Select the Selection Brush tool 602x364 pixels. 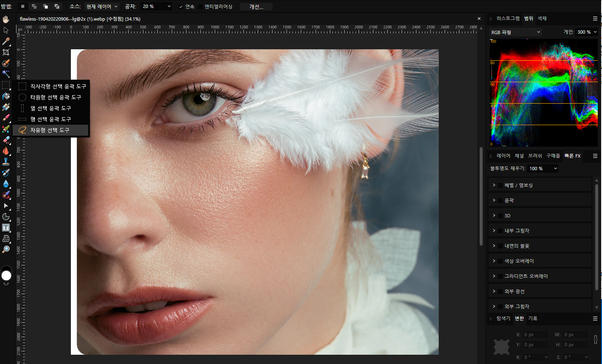tap(6, 63)
